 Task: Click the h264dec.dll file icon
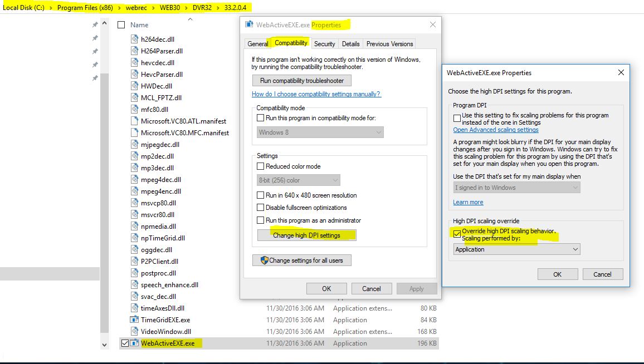134,39
